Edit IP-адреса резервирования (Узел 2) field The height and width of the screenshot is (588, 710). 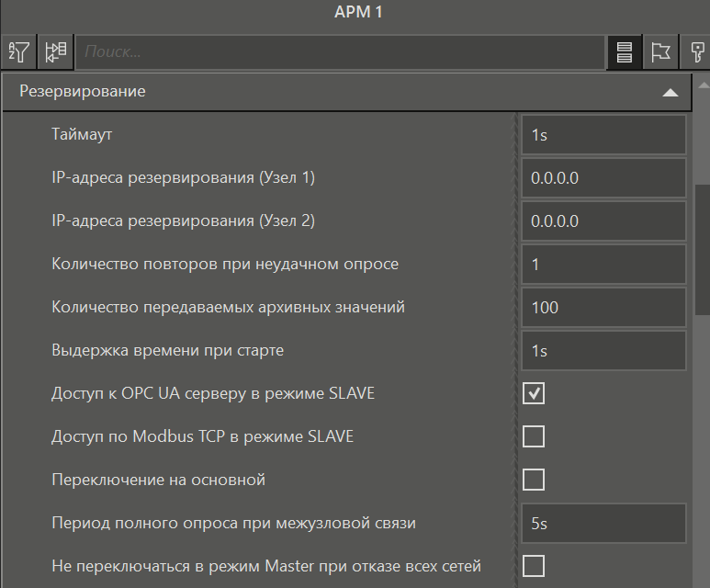tap(603, 221)
